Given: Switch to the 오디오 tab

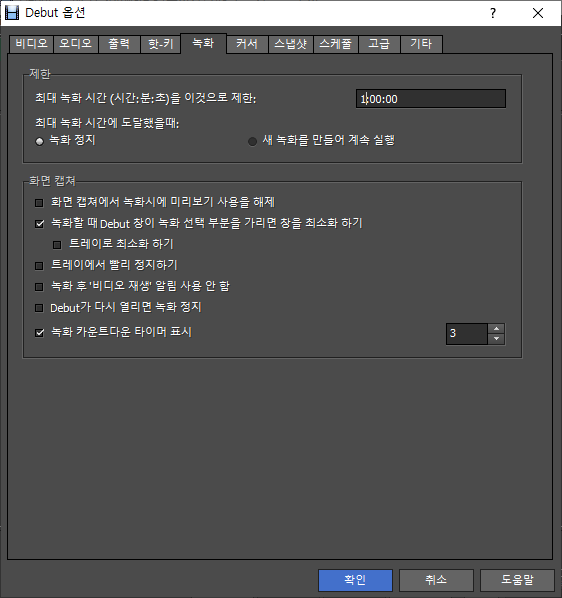Looking at the screenshot, I should (x=75, y=44).
